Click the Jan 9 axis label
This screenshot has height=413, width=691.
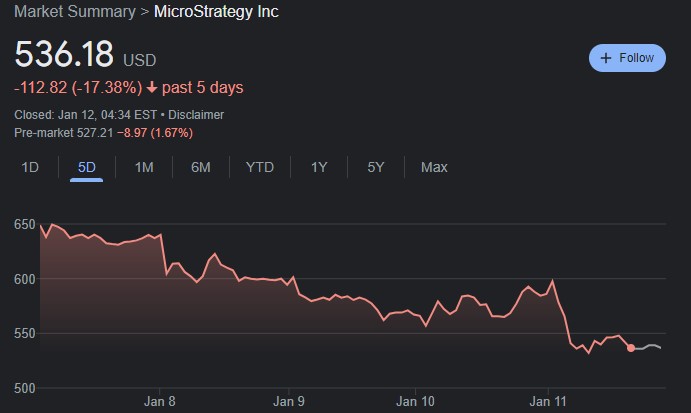[289, 401]
